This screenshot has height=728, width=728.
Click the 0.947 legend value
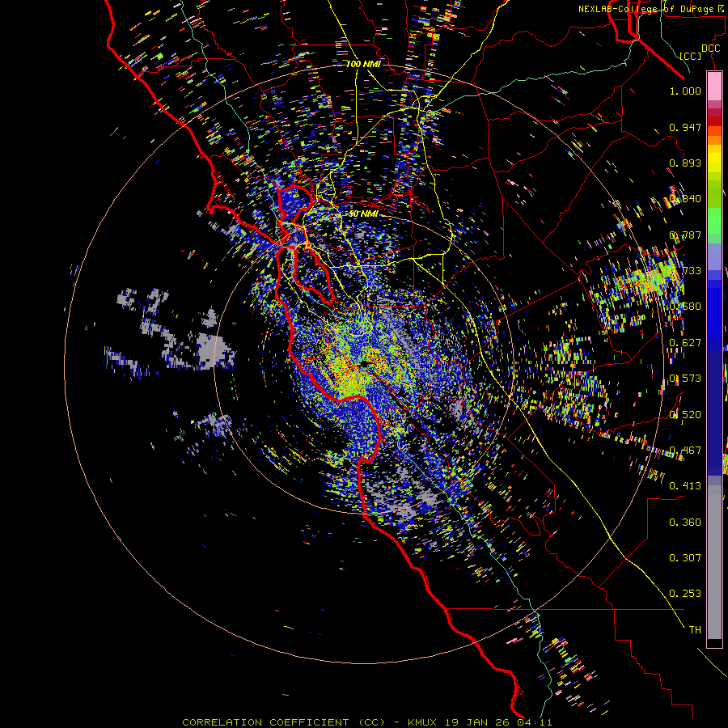[x=685, y=127]
